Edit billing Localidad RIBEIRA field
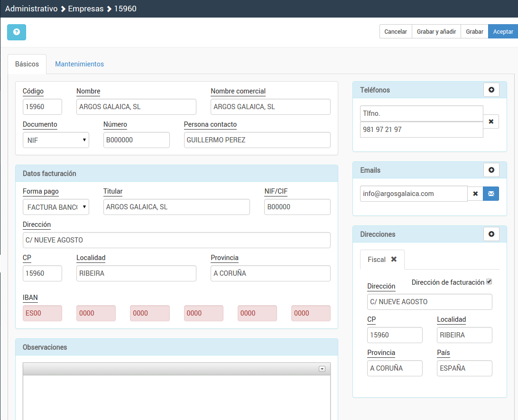Viewport: 518px width, 420px height. pos(136,273)
